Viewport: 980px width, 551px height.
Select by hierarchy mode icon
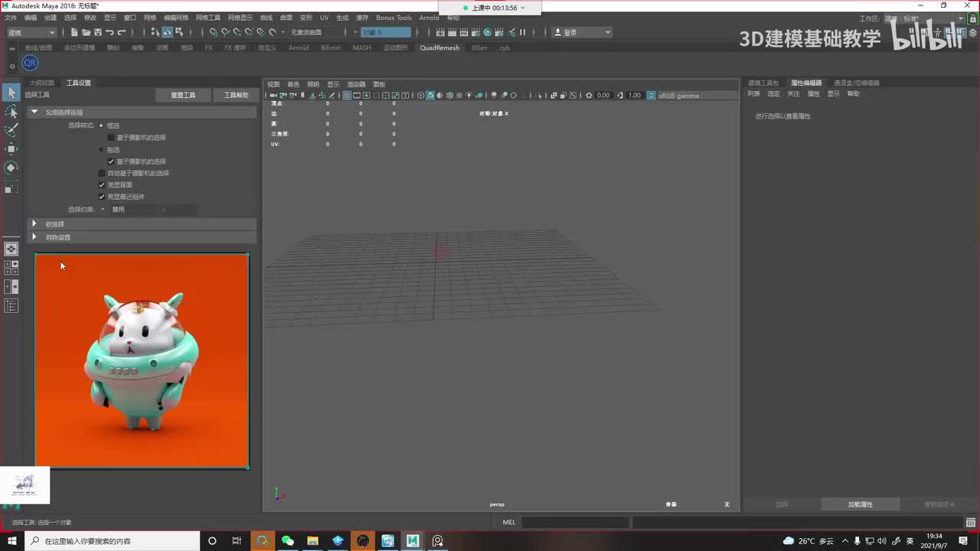point(155,32)
